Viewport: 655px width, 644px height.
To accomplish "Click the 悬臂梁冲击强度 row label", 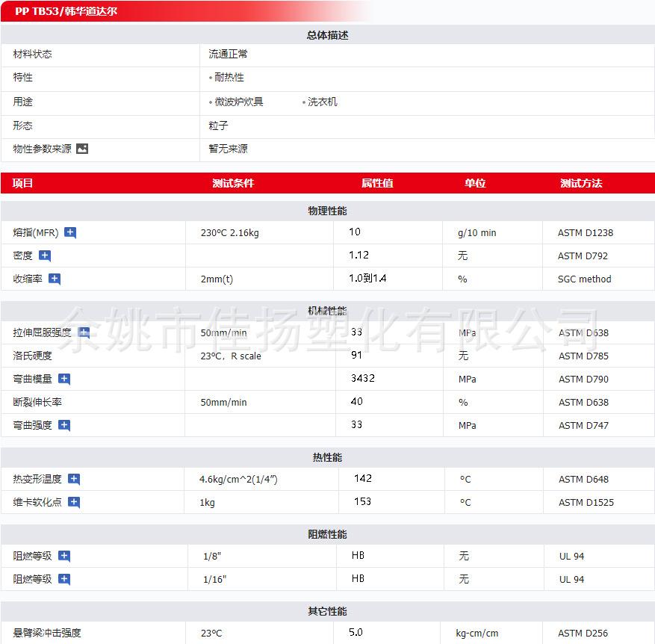I will coord(47,633).
